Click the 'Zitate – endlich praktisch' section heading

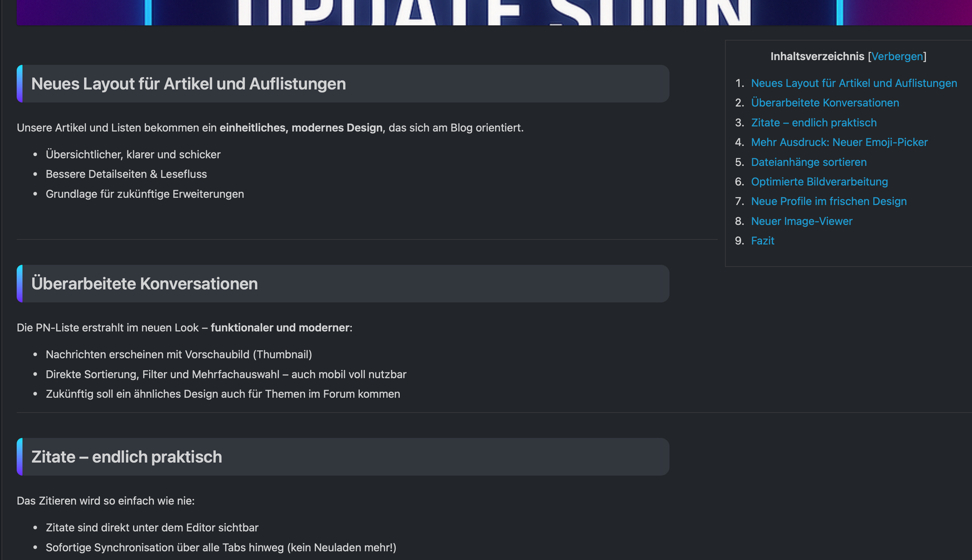pos(127,457)
